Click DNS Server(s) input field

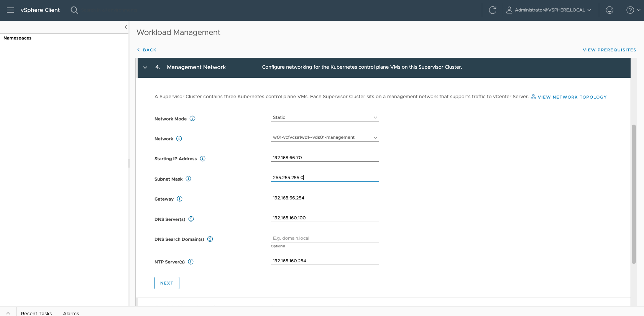[325, 218]
